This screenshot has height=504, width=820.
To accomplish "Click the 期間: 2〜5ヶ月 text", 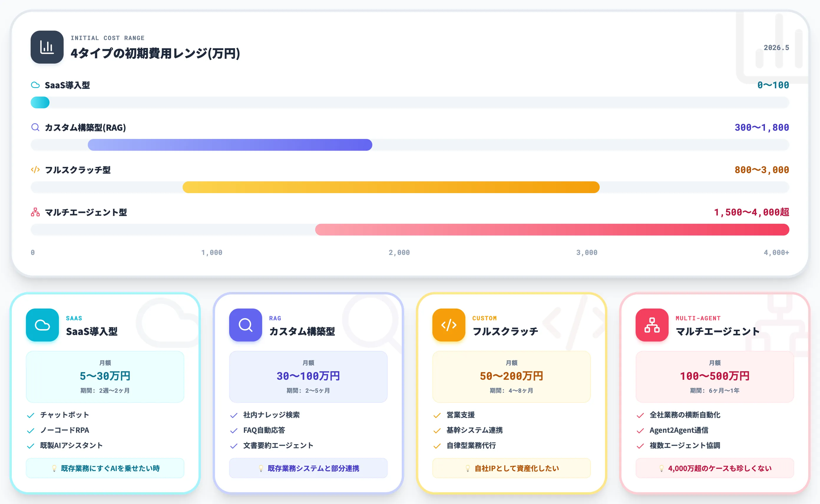I will [308, 391].
